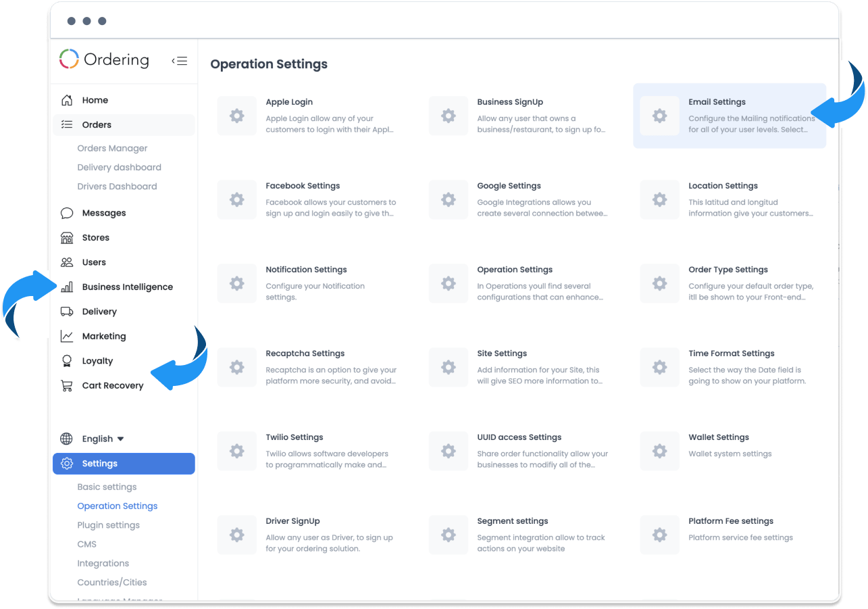
Task: Open the Operation Settings card title
Action: (515, 270)
